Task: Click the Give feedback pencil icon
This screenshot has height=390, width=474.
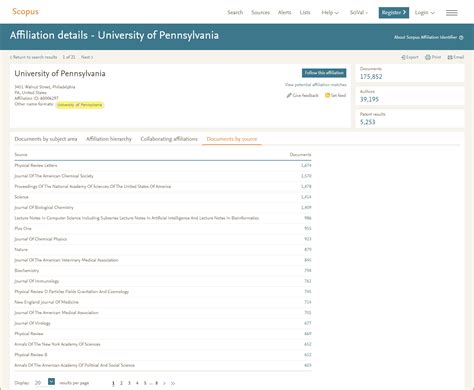Action: (289, 95)
